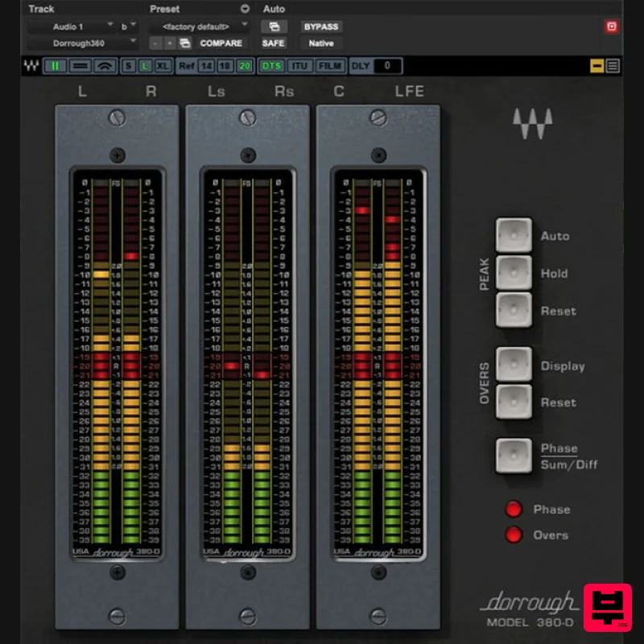Click the C/LFE Dorrough meter display
644x644 pixels.
[x=378, y=363]
